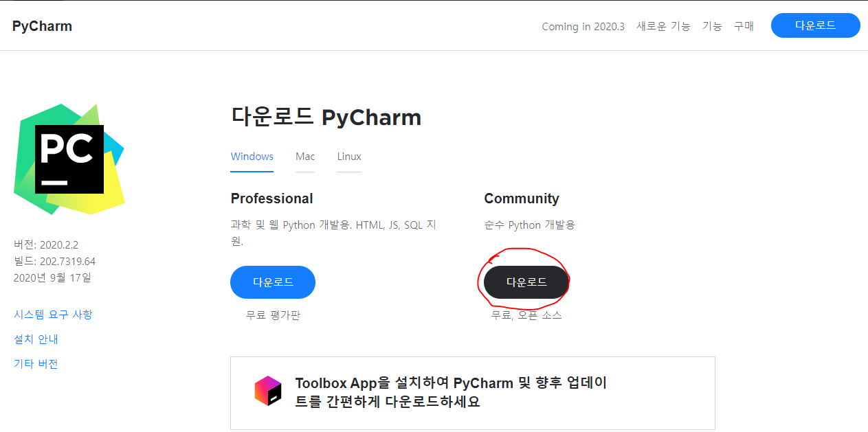Screen dimensions: 868x432
Task: Select the 순수 Python 개발용 description
Action: tap(529, 225)
